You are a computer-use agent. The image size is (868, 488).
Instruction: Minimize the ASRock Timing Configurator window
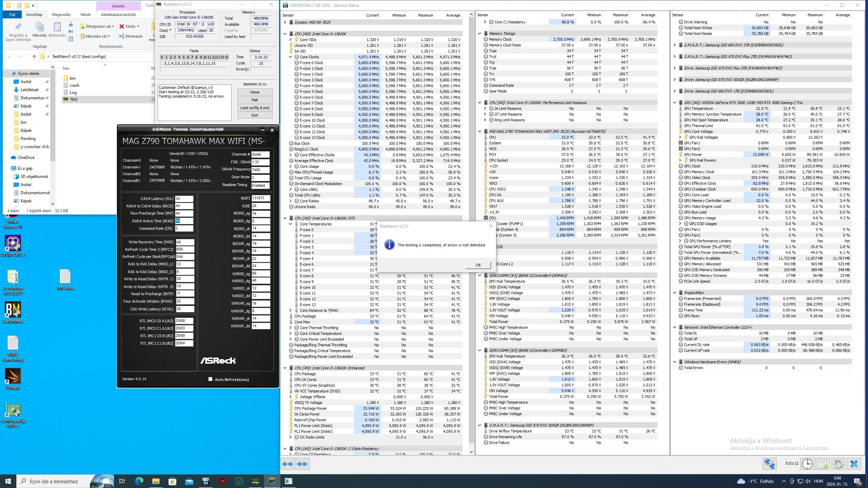[x=262, y=130]
